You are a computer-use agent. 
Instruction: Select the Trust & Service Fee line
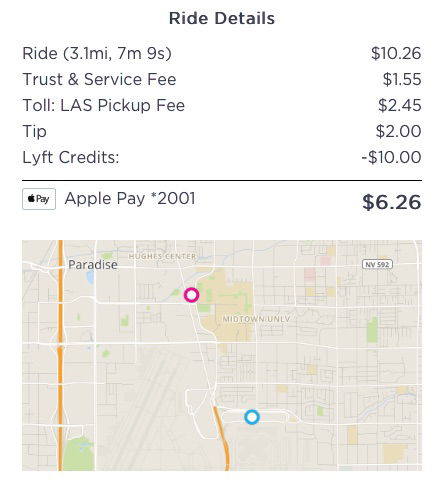coord(222,79)
